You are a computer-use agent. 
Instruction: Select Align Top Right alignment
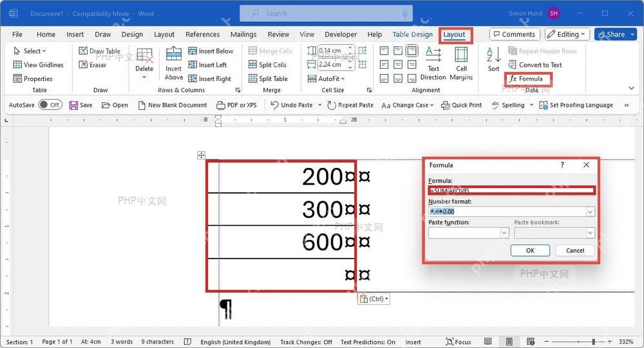click(412, 51)
